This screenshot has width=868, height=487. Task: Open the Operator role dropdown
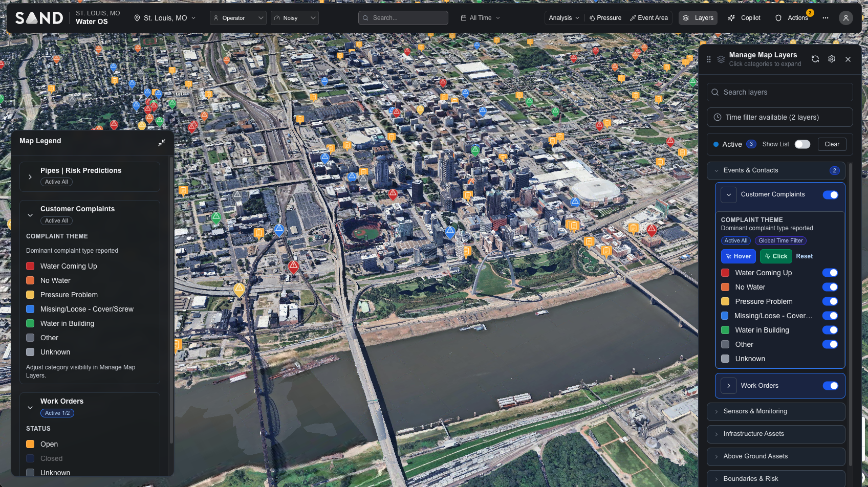(x=238, y=18)
